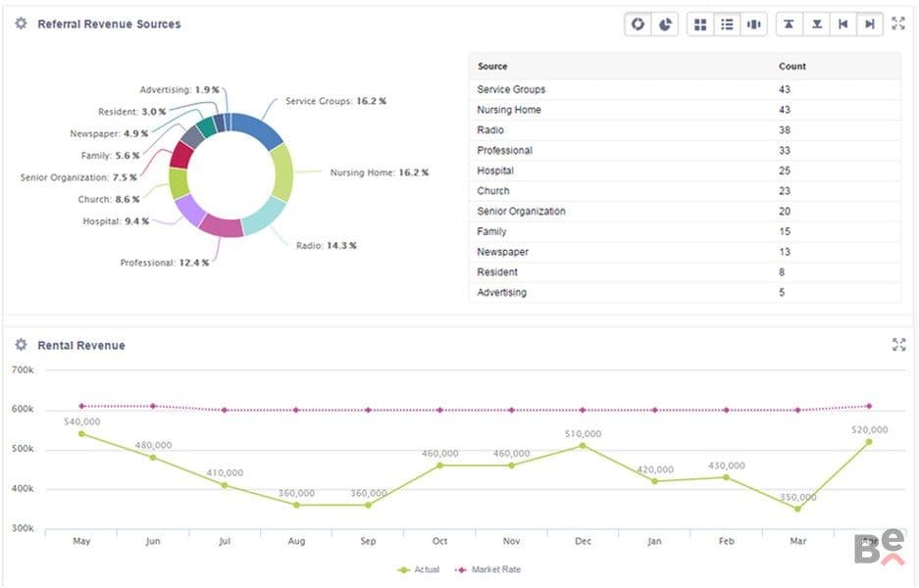The height and width of the screenshot is (588, 919).
Task: Move legend to bottom position
Action: click(816, 24)
